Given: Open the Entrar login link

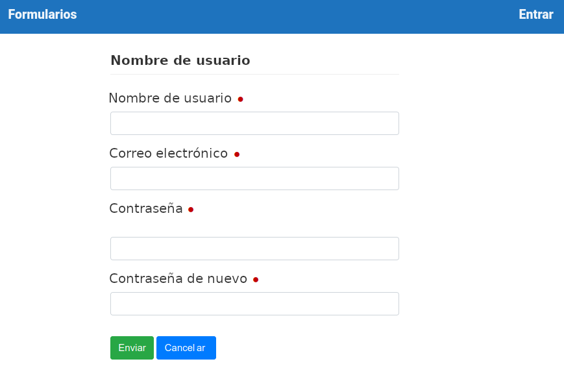Looking at the screenshot, I should [535, 15].
